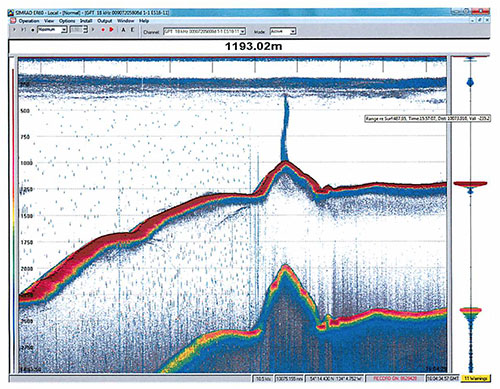Open the Options menu

67,21
